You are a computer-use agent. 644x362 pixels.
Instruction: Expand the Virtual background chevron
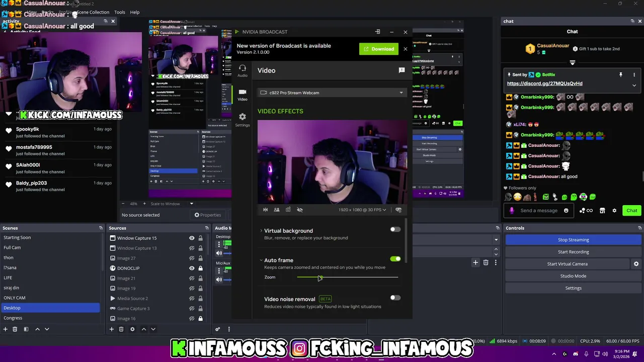tap(261, 231)
